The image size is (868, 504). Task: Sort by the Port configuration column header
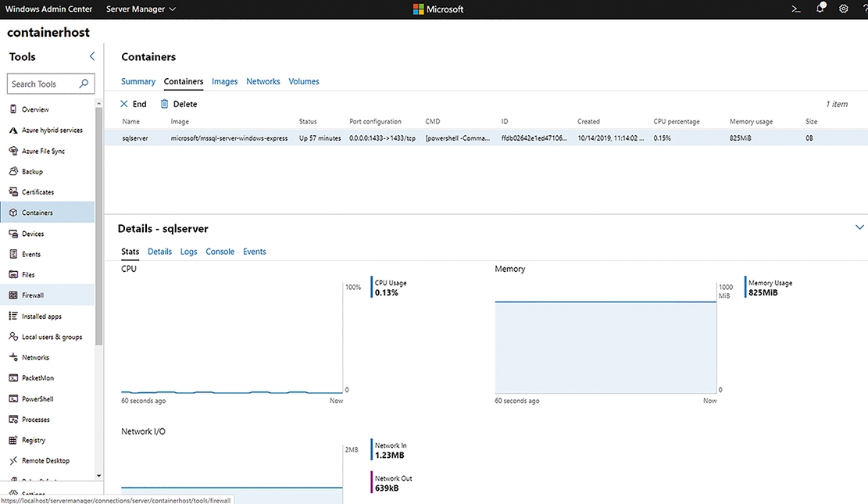tap(375, 121)
